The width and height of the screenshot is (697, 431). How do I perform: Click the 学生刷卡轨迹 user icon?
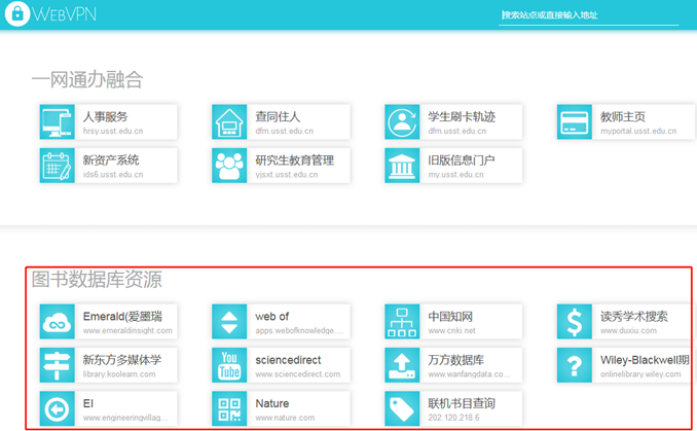[402, 122]
